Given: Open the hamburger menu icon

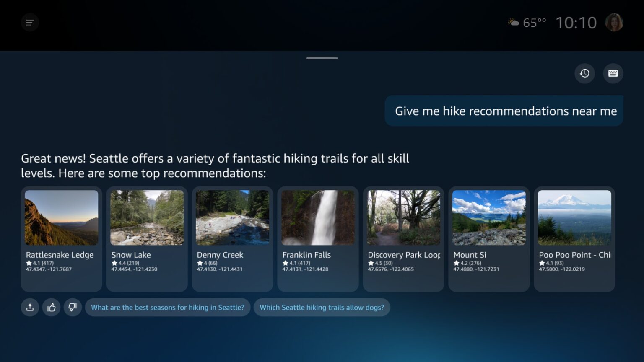Looking at the screenshot, I should (x=30, y=23).
